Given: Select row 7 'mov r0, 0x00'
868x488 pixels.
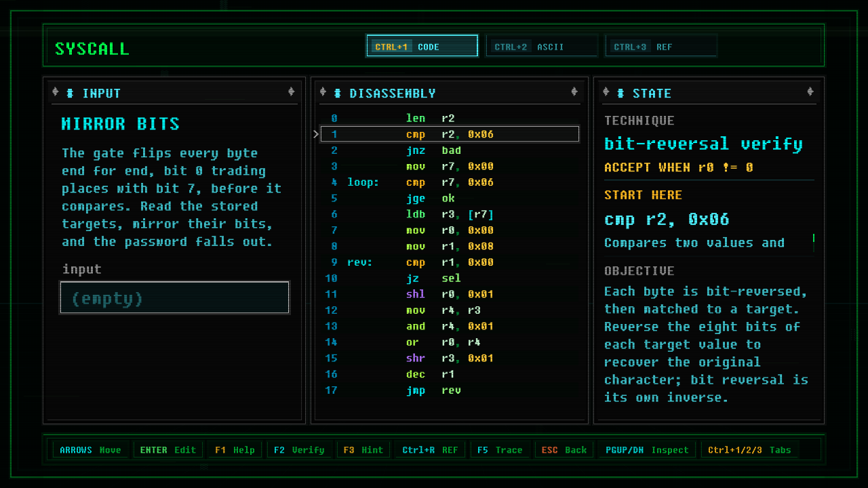Looking at the screenshot, I should pos(450,230).
